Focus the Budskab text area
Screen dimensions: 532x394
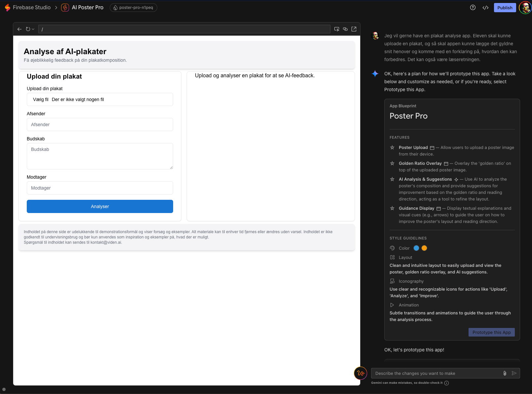(x=100, y=156)
